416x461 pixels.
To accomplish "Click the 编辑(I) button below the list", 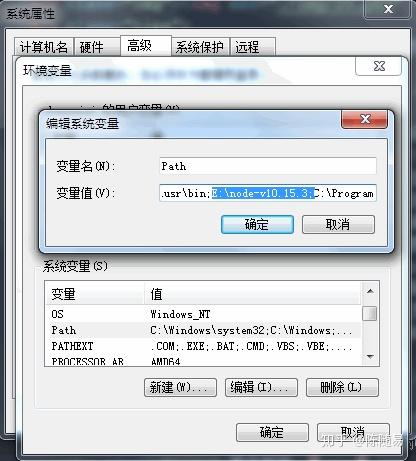I will click(261, 387).
